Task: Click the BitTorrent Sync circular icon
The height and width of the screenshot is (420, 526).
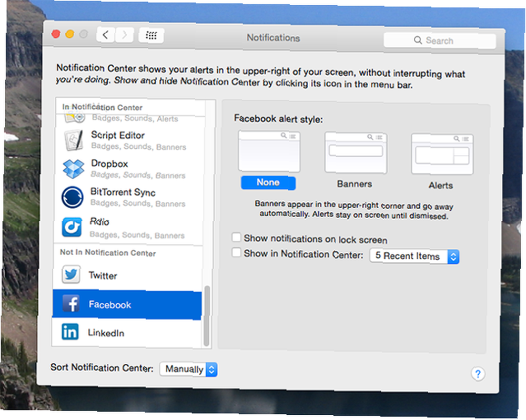Action: 73,197
